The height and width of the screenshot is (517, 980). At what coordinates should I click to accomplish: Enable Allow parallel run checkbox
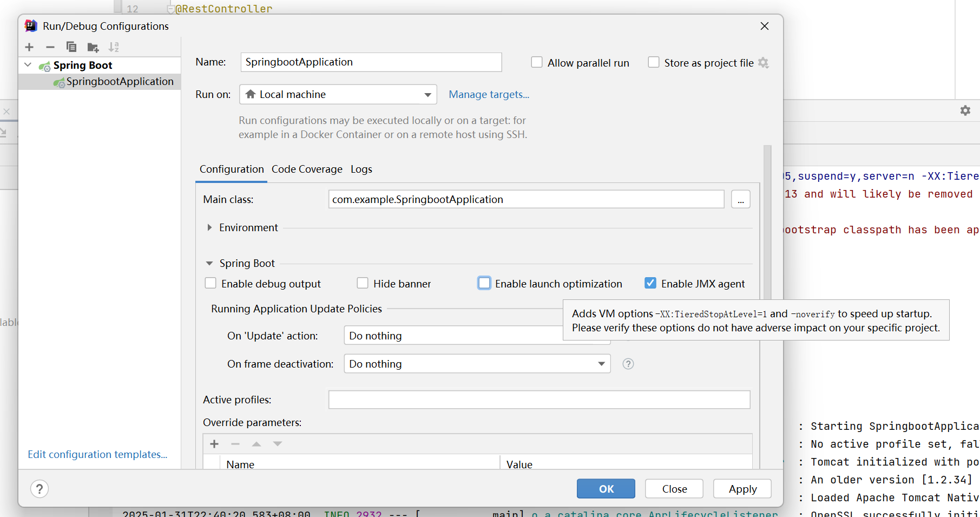pyautogui.click(x=537, y=62)
